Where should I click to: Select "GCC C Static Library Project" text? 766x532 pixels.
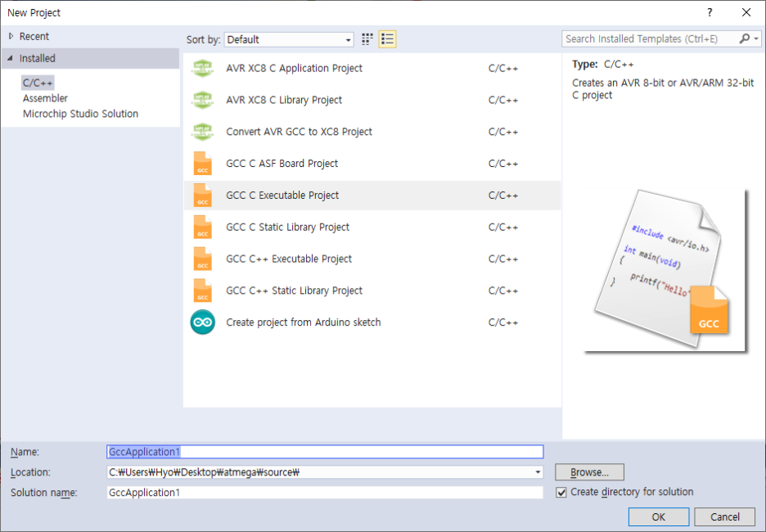click(x=288, y=228)
